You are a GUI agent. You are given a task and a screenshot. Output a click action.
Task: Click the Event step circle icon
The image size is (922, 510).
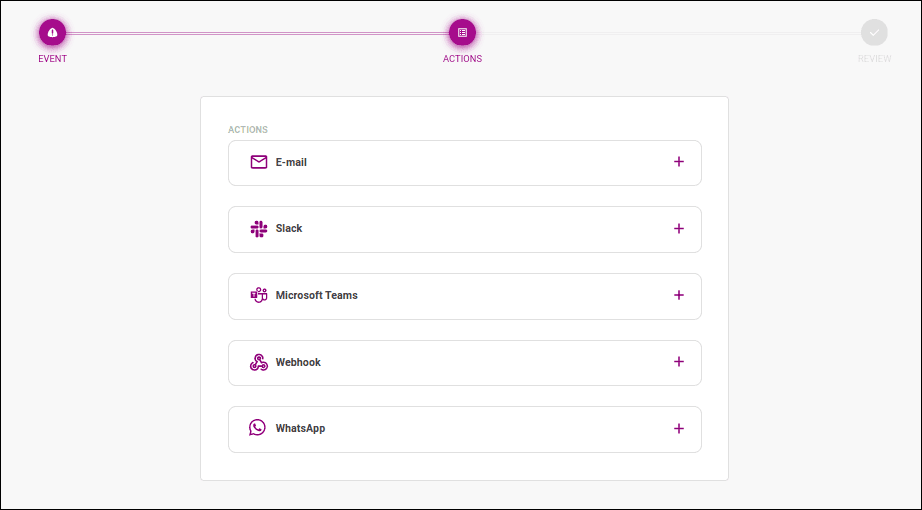click(52, 33)
